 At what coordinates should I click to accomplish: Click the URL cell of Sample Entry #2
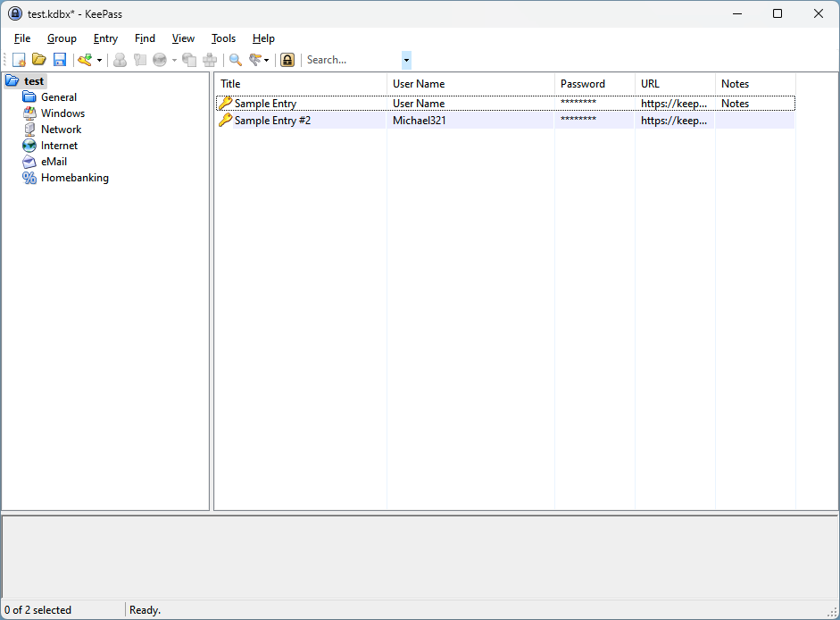tap(674, 120)
